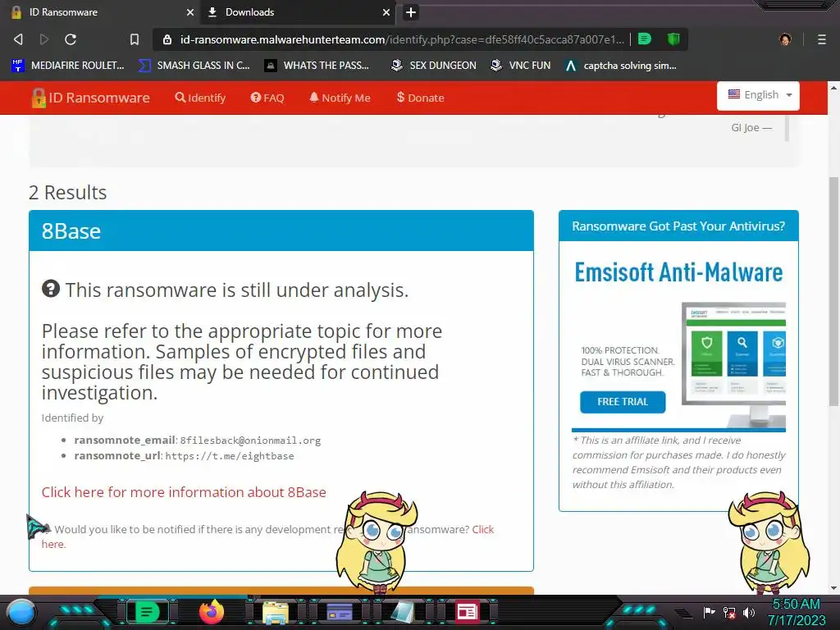Open the red news app taskbar icon
Screen dimensions: 840x630
467,612
